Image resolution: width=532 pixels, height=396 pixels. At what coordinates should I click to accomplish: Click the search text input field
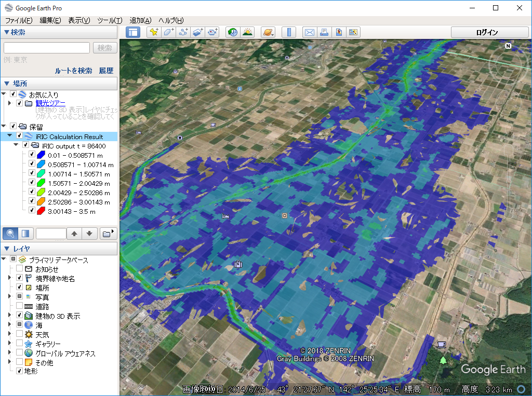[47, 48]
